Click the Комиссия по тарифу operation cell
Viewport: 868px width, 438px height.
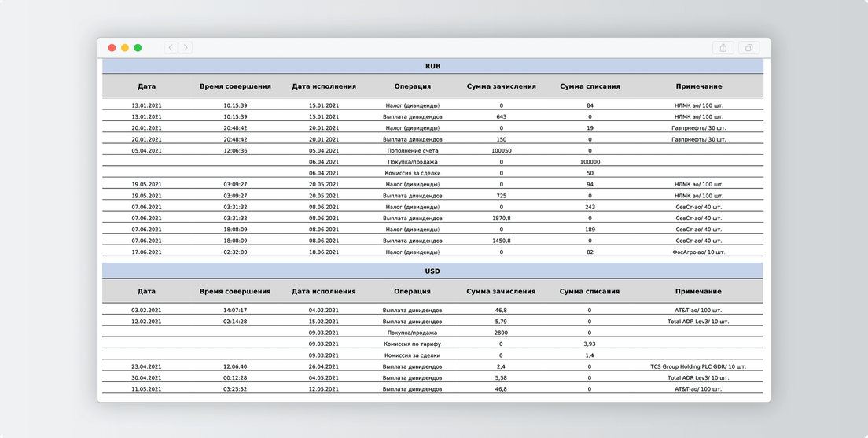point(413,344)
